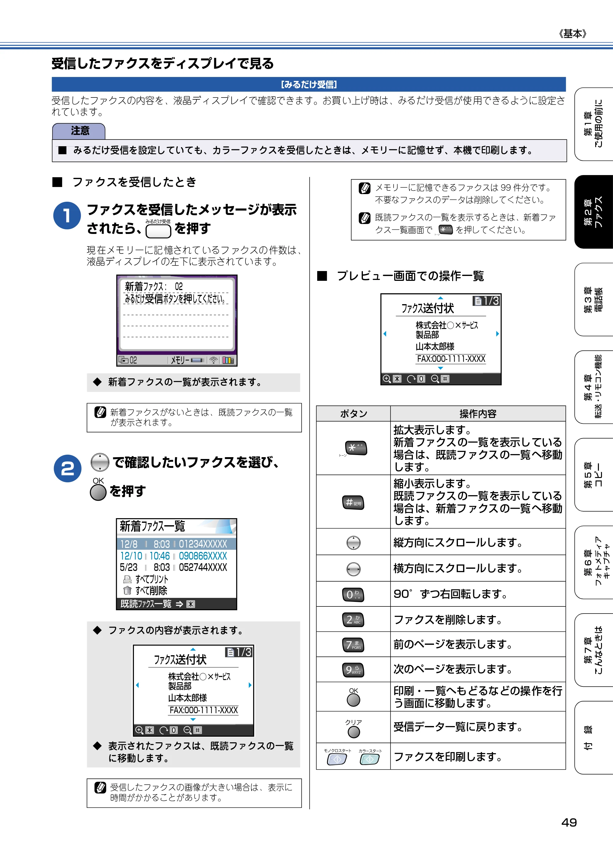
Task: Click the memo pencil icon beside 新着ファクスがないとき note
Action: click(x=100, y=412)
